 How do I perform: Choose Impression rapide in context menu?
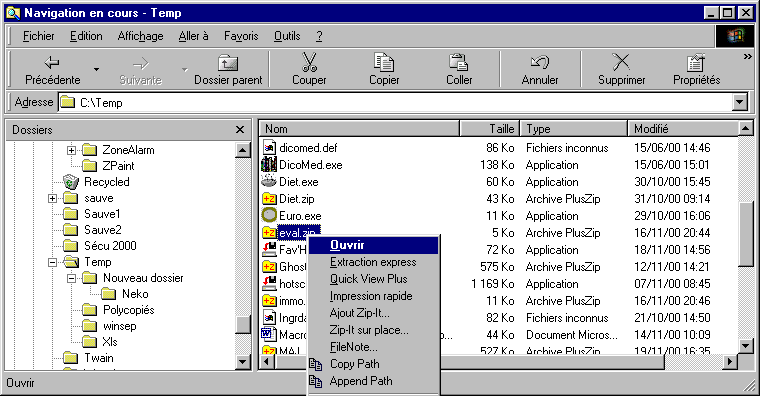coord(373,296)
